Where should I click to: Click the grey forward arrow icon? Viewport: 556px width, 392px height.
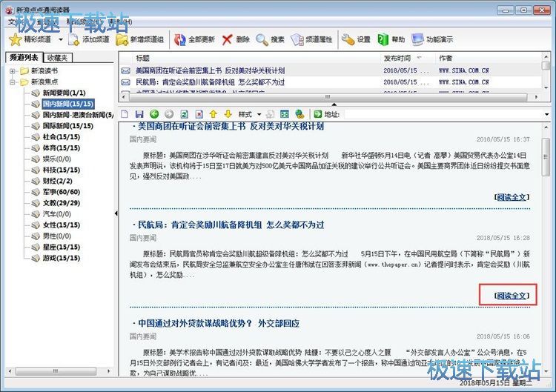tap(169, 114)
